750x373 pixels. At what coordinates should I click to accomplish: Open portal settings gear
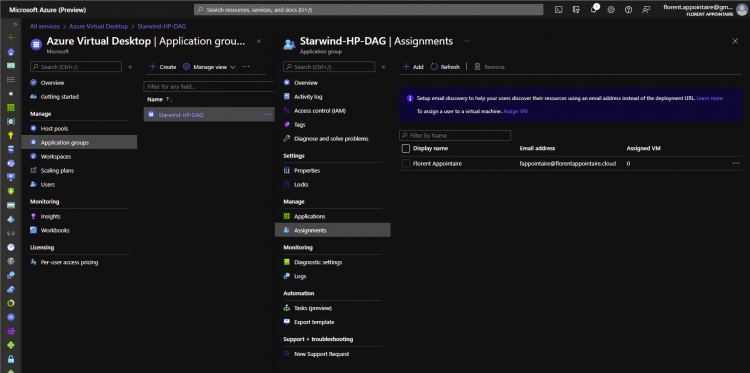click(x=611, y=10)
